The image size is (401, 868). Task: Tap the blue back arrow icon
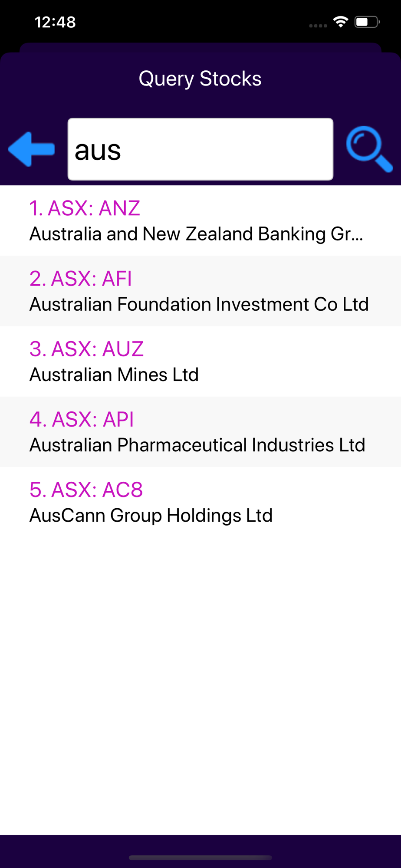(x=31, y=149)
